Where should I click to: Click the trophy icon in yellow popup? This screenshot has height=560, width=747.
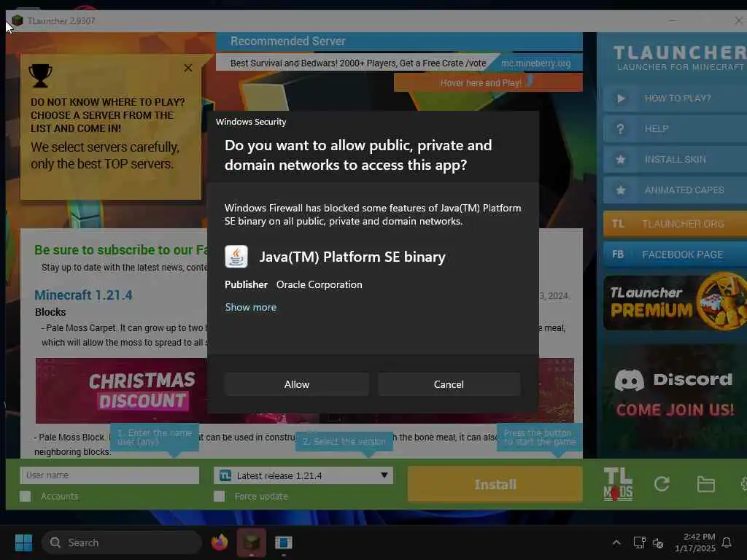pyautogui.click(x=40, y=76)
